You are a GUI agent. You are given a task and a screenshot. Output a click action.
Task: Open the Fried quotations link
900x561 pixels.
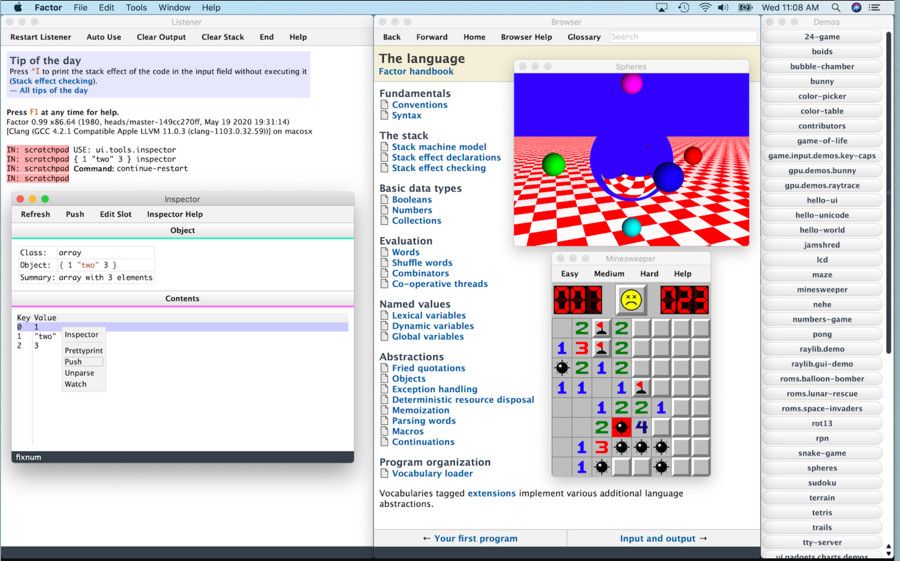tap(429, 368)
